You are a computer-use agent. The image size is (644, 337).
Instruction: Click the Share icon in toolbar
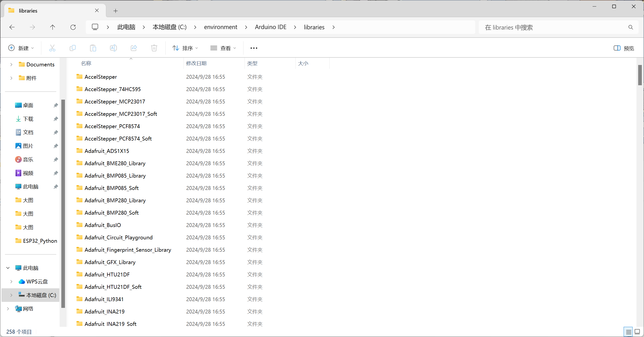point(134,48)
